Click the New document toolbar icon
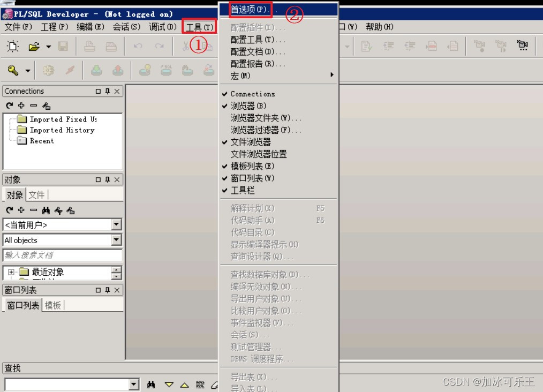Viewport: 543px width, 392px height. (x=13, y=46)
